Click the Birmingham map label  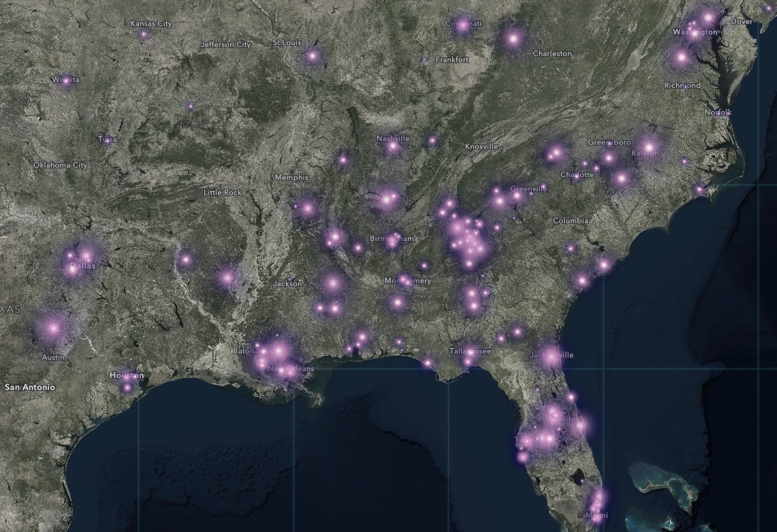392,238
